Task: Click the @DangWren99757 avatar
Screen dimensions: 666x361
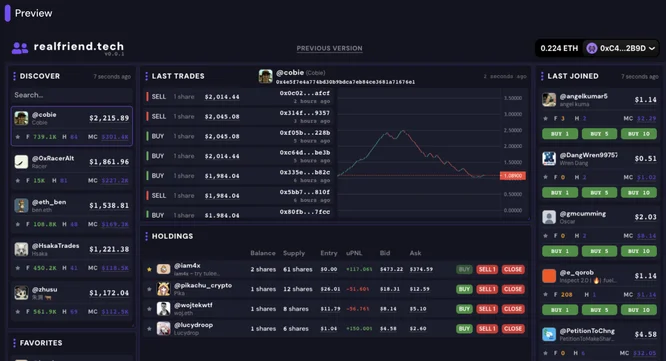Action: [x=549, y=158]
